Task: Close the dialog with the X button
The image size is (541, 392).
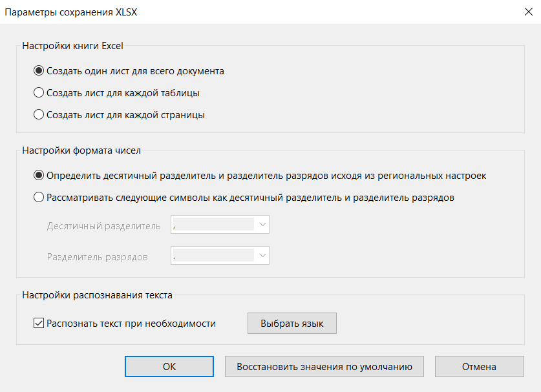Action: pyautogui.click(x=528, y=11)
